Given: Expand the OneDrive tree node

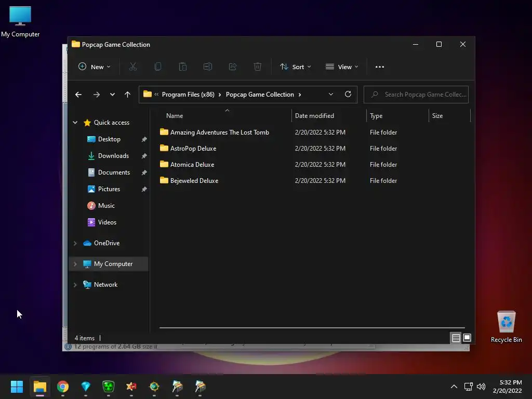Looking at the screenshot, I should click(x=75, y=243).
